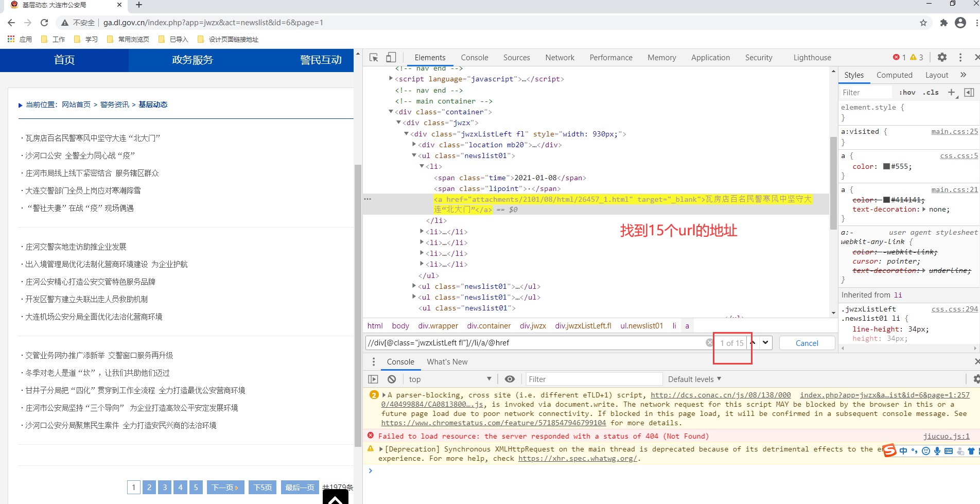Open main.css:25 source link
The height and width of the screenshot is (504, 980).
(x=954, y=132)
